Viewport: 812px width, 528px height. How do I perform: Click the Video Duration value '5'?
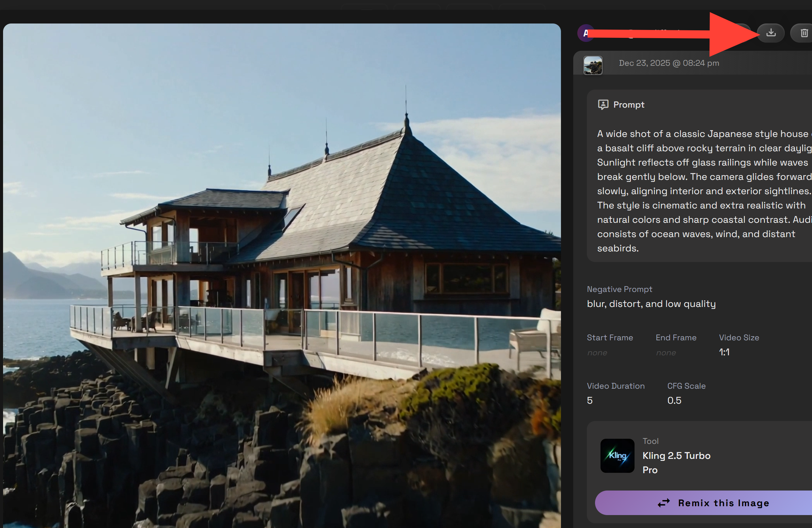[590, 400]
